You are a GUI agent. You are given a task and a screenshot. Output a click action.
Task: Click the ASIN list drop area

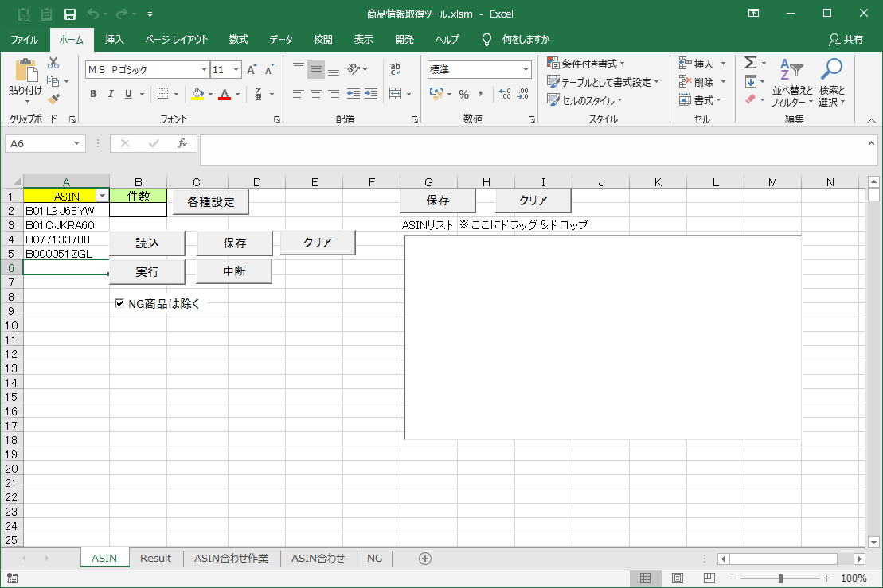click(x=603, y=337)
